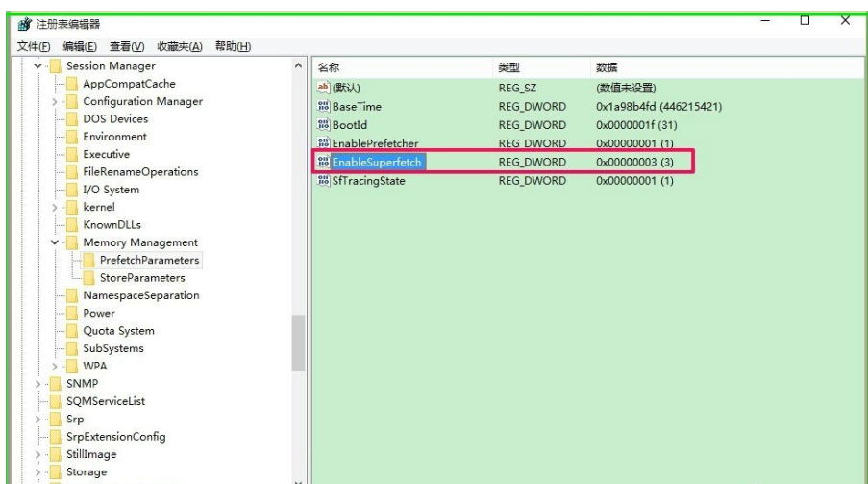Collapse the Memory Management key
This screenshot has width=868, height=484.
55,242
